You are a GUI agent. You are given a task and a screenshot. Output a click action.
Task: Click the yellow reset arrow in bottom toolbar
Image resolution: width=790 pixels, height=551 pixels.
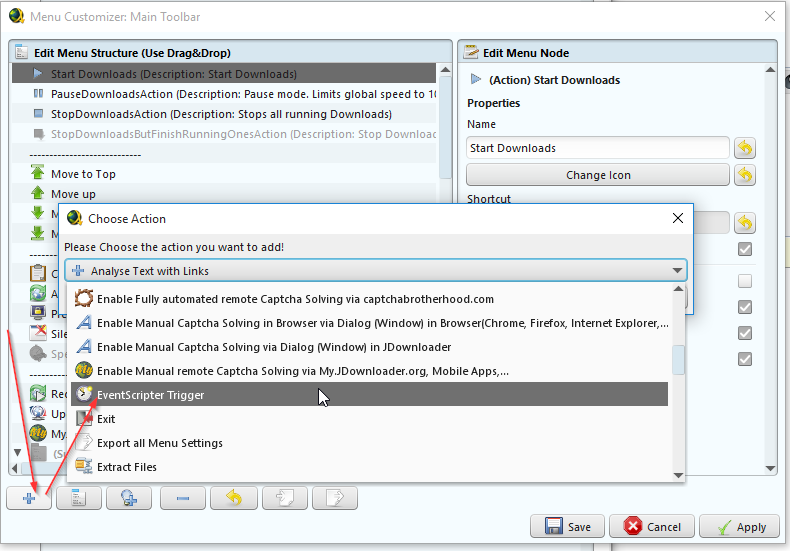point(234,498)
